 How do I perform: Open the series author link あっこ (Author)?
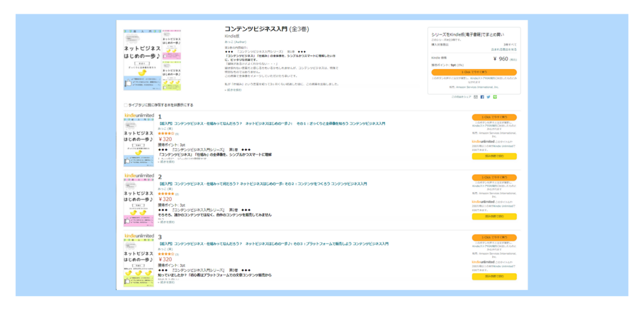(x=236, y=41)
